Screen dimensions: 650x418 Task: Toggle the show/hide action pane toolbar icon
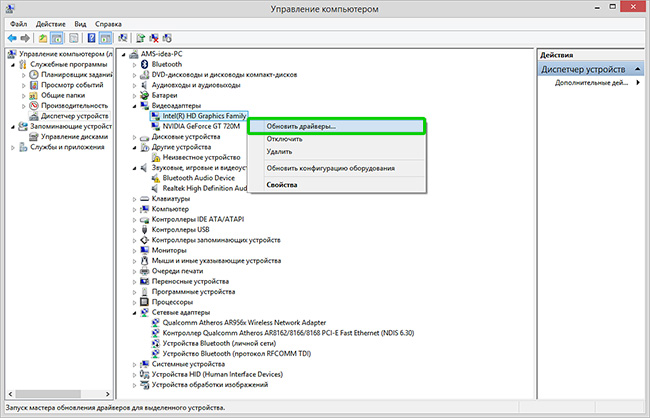coord(105,39)
